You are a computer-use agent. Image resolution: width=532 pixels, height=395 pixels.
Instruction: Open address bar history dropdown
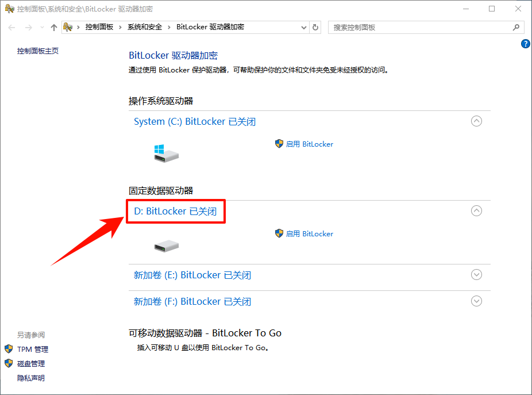[304, 28]
